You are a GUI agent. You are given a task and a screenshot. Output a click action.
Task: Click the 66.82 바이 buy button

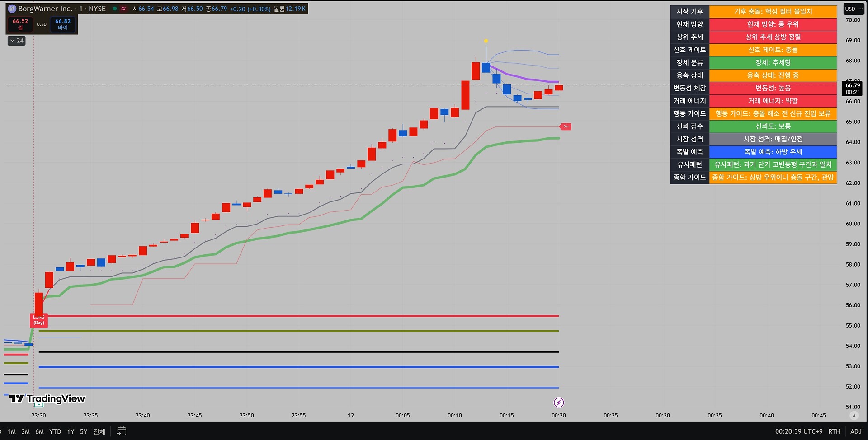(x=63, y=24)
